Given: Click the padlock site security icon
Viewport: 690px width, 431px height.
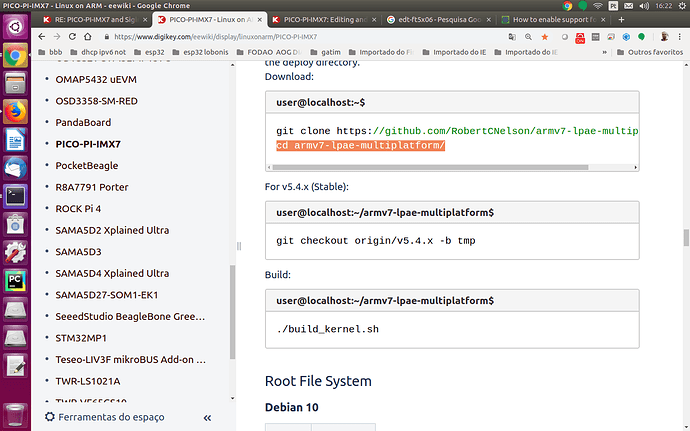Looking at the screenshot, I should pos(106,37).
